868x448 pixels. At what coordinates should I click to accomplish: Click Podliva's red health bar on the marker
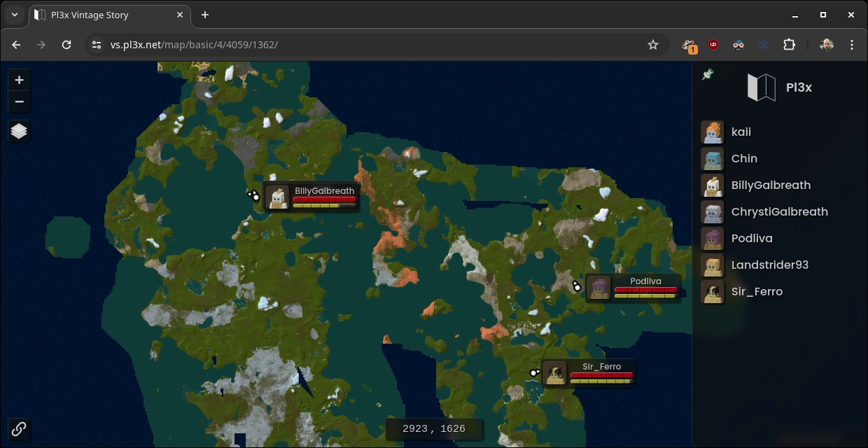point(645,290)
